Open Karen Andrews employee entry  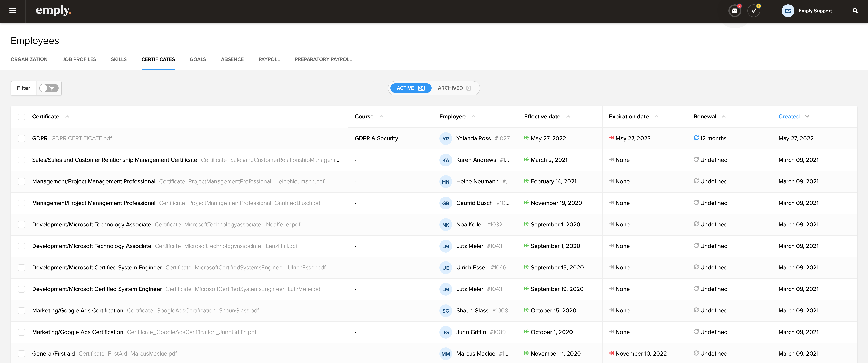[x=476, y=160]
